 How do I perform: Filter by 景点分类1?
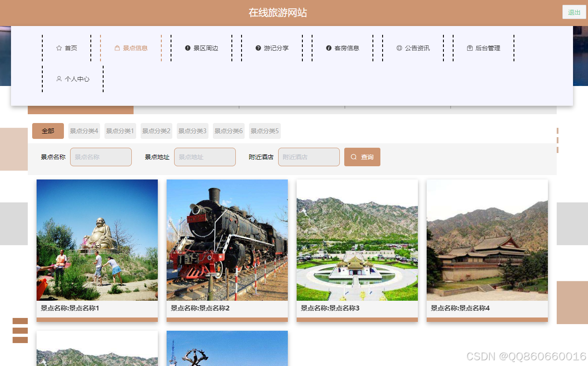pos(120,131)
